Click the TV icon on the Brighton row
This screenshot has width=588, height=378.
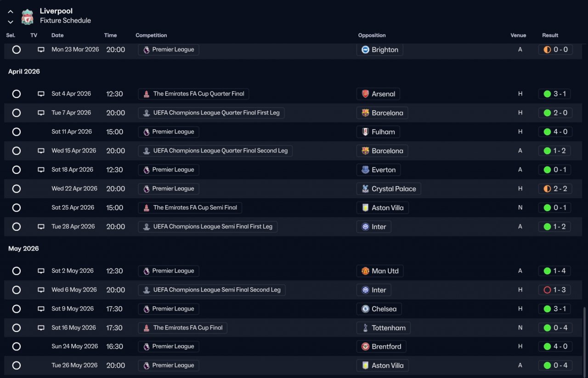[x=41, y=50]
